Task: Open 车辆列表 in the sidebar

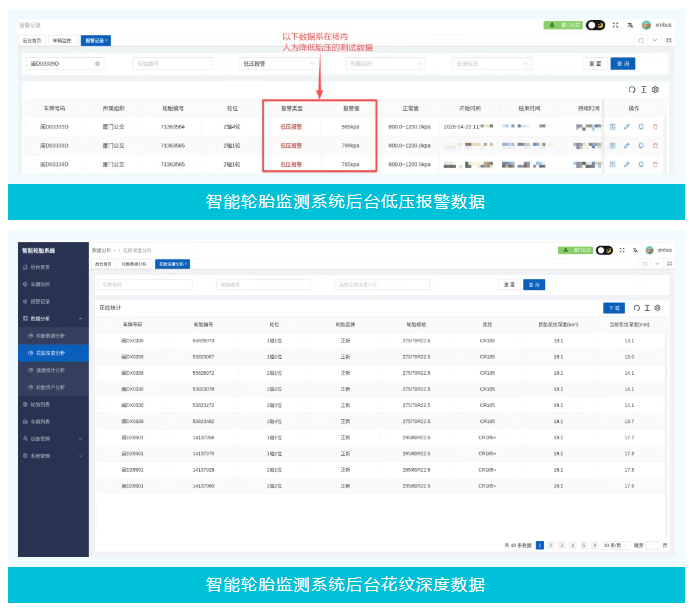Action: click(53, 422)
